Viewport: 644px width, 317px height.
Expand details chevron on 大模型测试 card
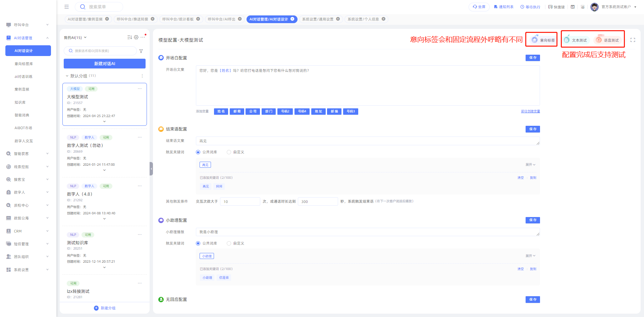(104, 121)
